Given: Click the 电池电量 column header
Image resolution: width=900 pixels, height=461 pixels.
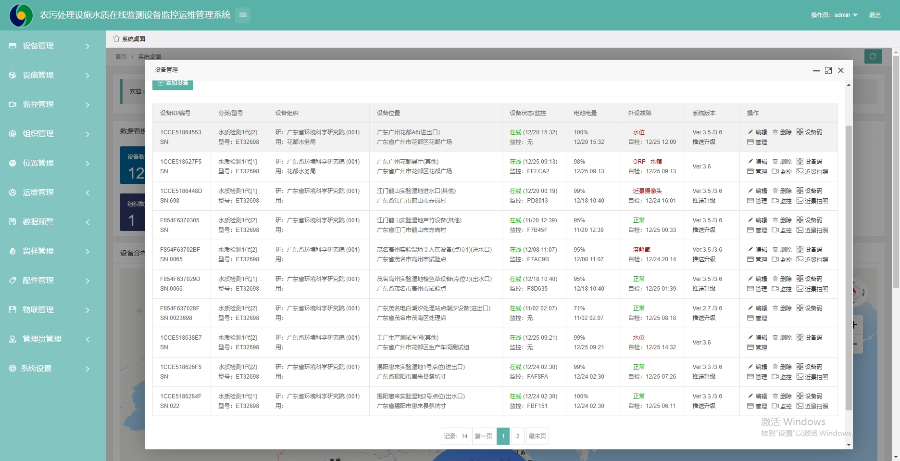Looking at the screenshot, I should [585, 113].
